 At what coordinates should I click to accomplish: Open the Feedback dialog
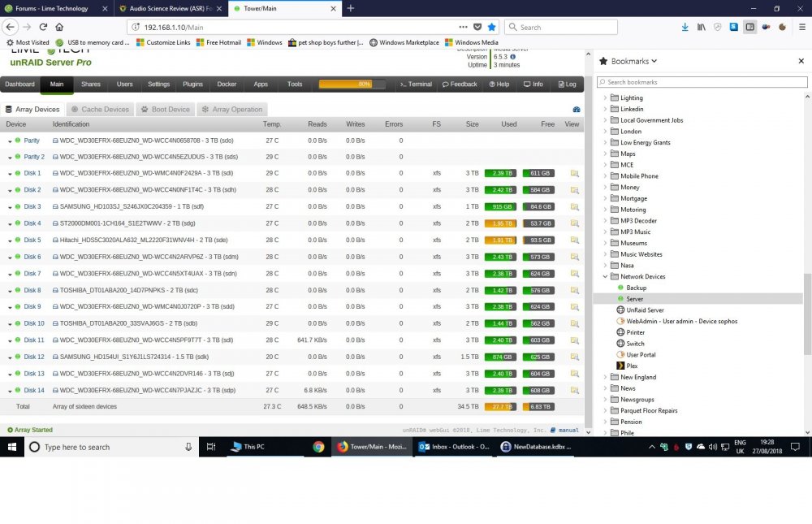click(x=460, y=84)
